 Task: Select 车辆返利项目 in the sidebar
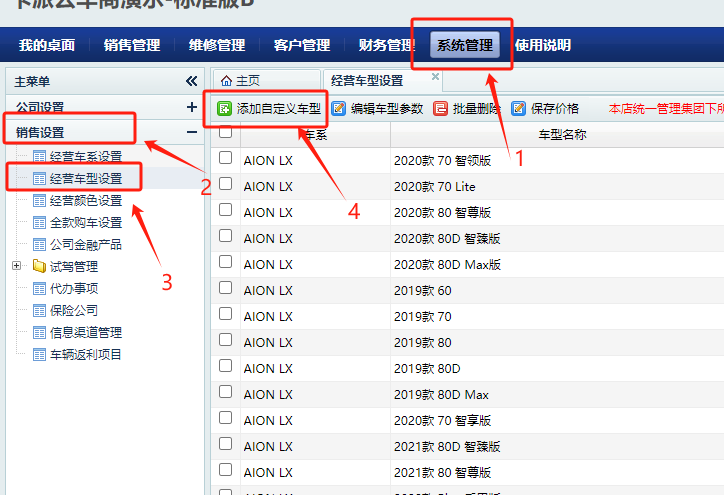(x=85, y=355)
